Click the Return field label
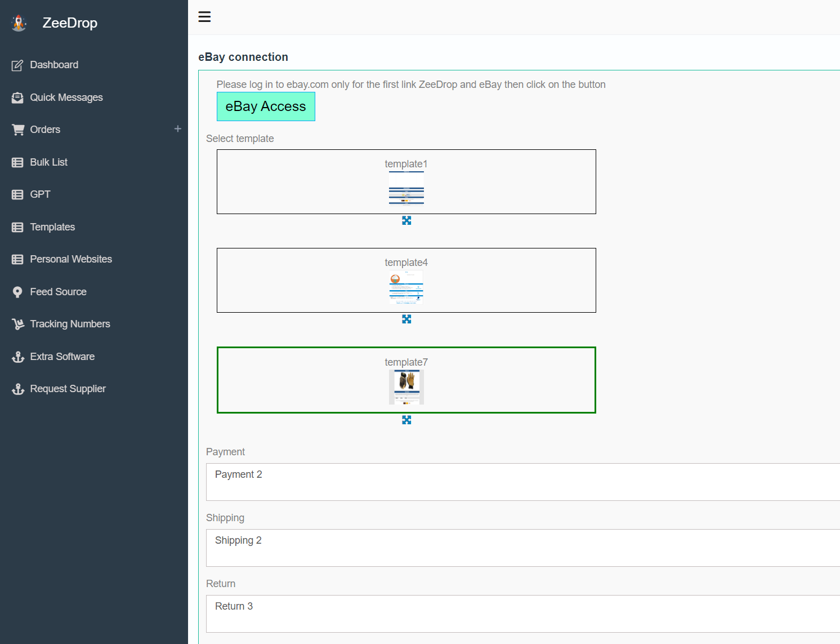This screenshot has height=644, width=840. pos(221,584)
